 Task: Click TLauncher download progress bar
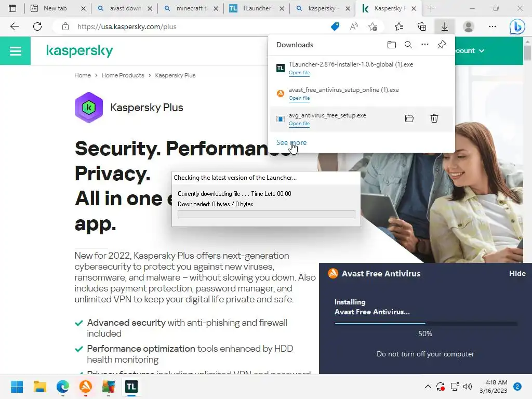click(267, 215)
